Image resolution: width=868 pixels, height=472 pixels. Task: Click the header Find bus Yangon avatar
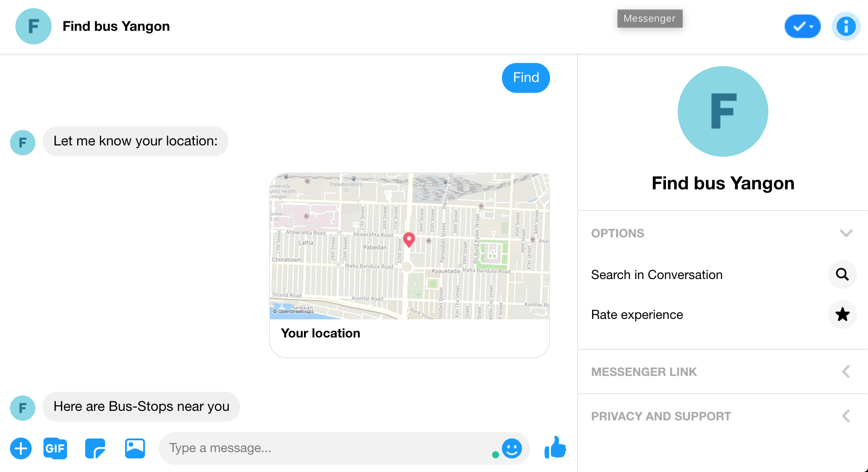coord(34,26)
